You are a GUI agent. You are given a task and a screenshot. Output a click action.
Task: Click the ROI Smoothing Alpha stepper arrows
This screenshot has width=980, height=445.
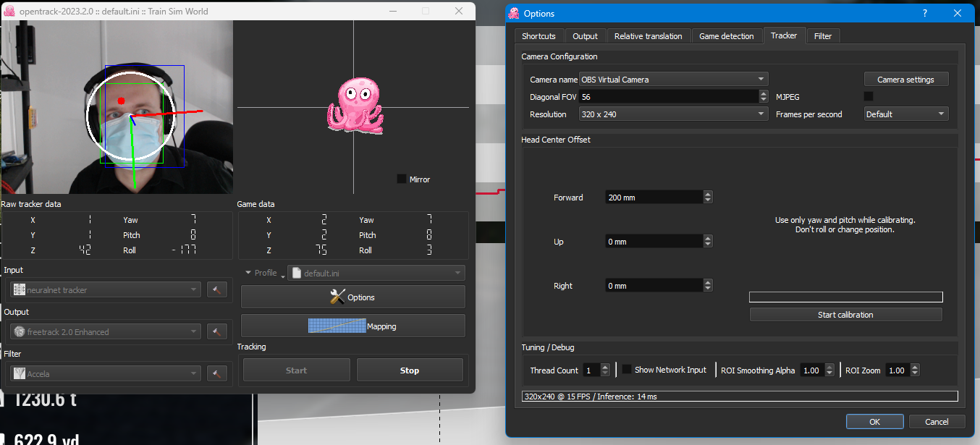pyautogui.click(x=829, y=370)
